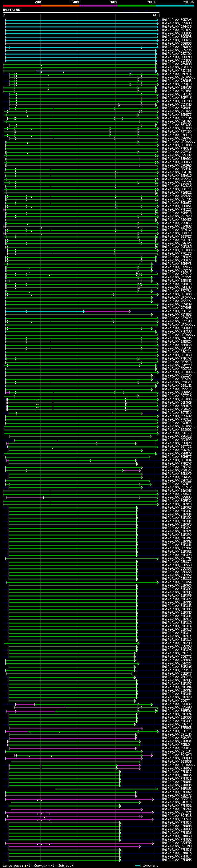Click the cyan alignment bar of UniRef100_B9R706
197x868 pixels.
point(82,20)
